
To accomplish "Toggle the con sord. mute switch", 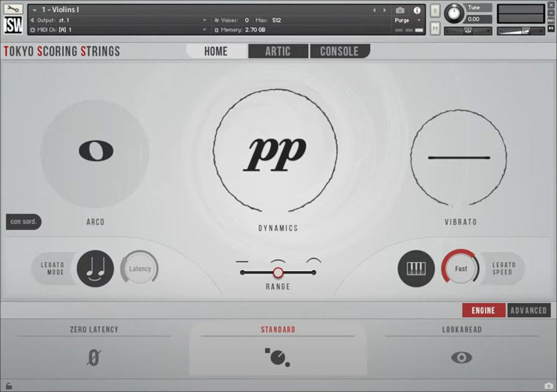I will coord(24,222).
